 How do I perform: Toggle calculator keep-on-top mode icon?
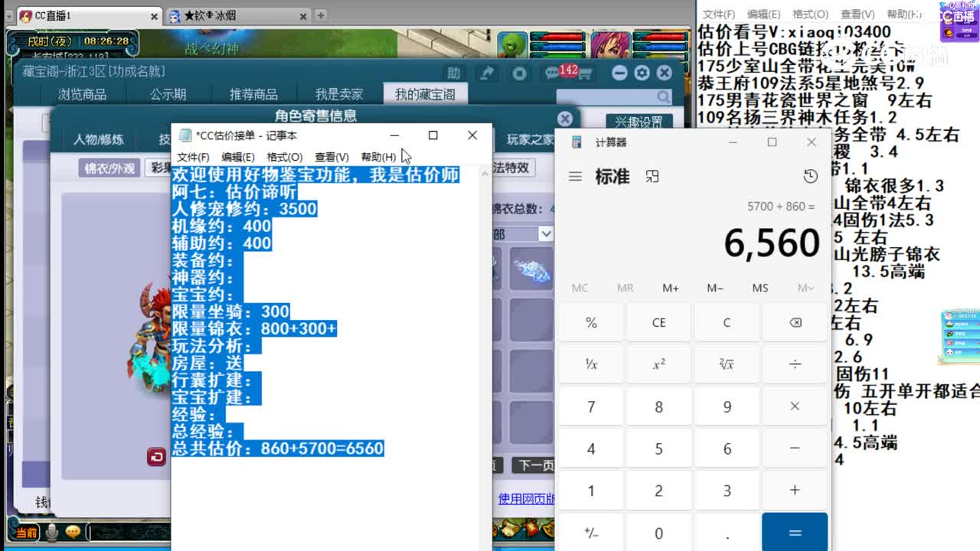pyautogui.click(x=652, y=177)
